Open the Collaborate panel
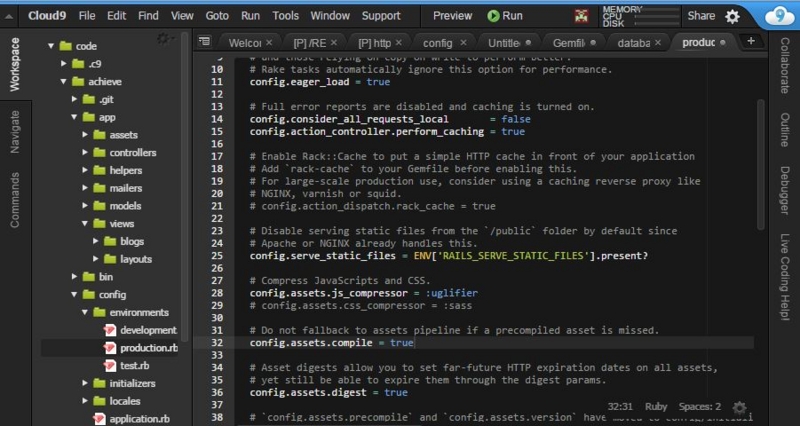 point(785,65)
